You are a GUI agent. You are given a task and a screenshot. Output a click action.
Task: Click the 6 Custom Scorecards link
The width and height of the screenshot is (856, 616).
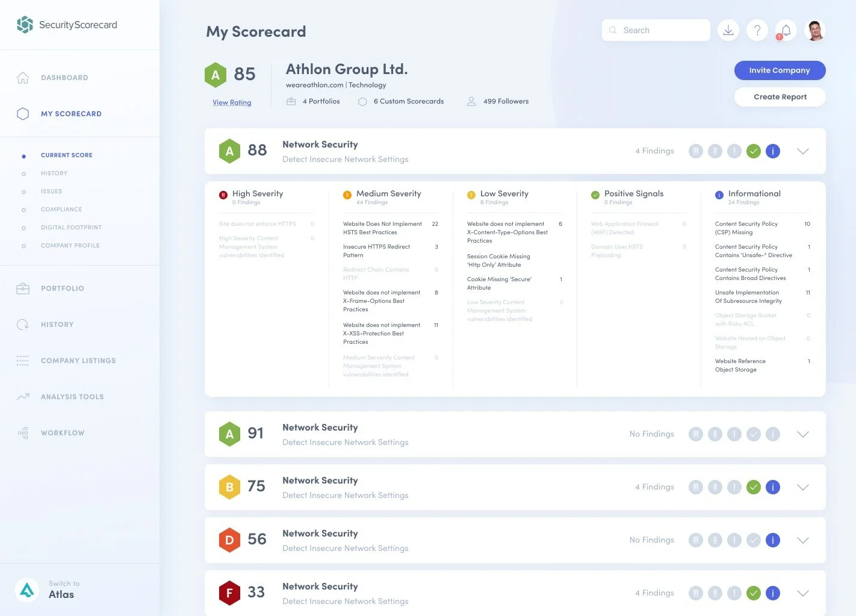click(x=409, y=101)
